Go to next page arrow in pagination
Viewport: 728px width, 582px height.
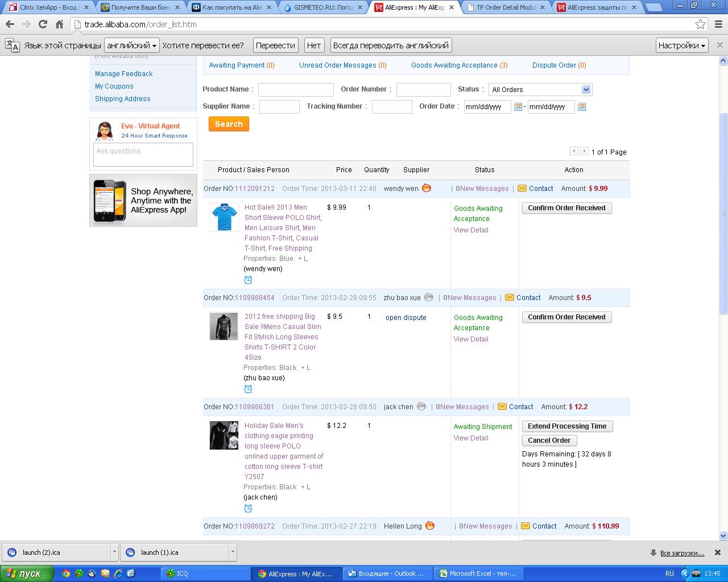point(584,151)
